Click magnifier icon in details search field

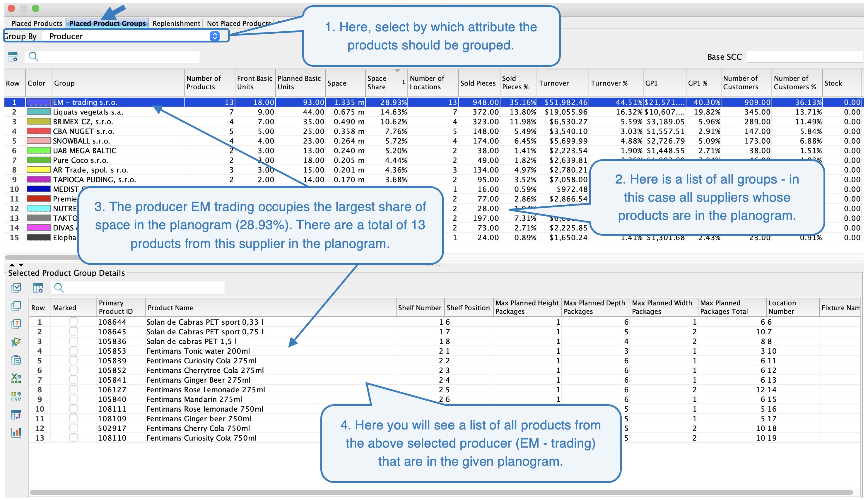pyautogui.click(x=59, y=288)
